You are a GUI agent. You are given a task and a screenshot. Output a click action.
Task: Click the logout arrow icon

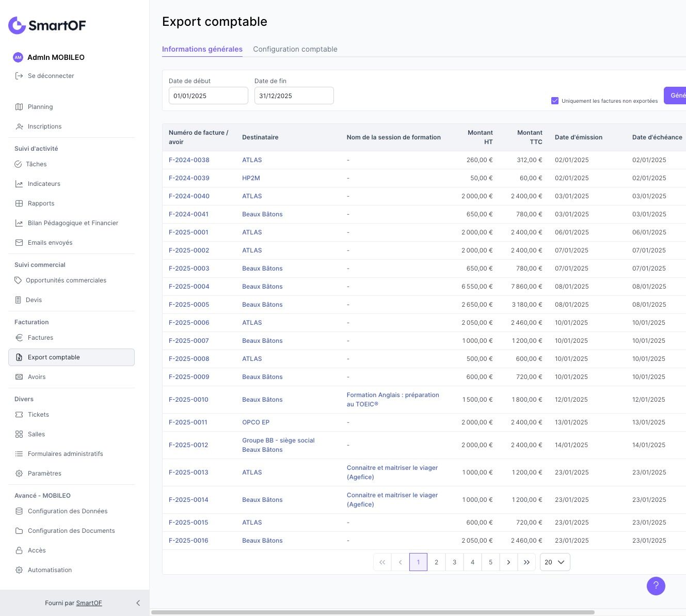tap(19, 76)
